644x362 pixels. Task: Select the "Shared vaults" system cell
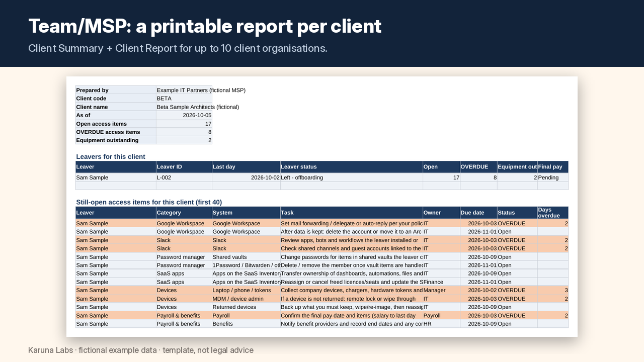coord(246,257)
